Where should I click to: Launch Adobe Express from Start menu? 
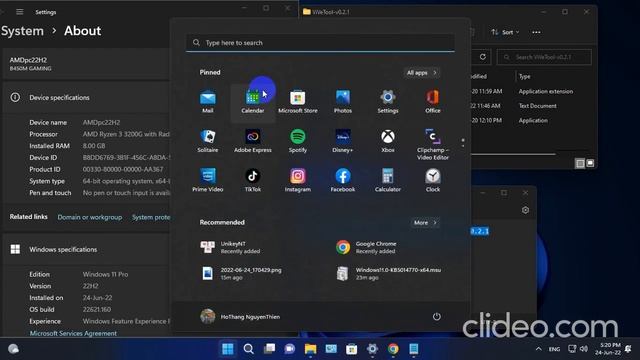(x=253, y=141)
